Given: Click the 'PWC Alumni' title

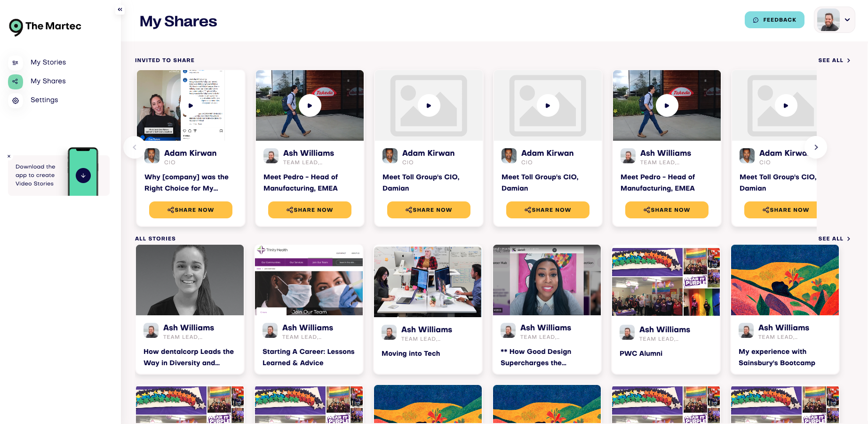Looking at the screenshot, I should coord(641,353).
